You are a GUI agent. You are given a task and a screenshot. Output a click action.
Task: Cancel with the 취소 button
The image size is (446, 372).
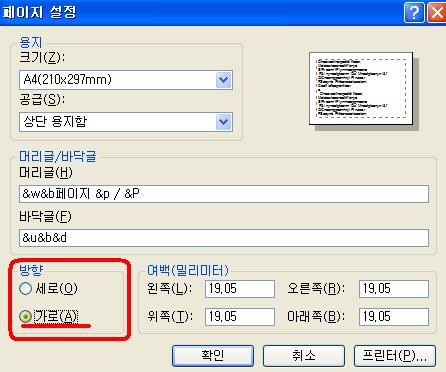(304, 356)
